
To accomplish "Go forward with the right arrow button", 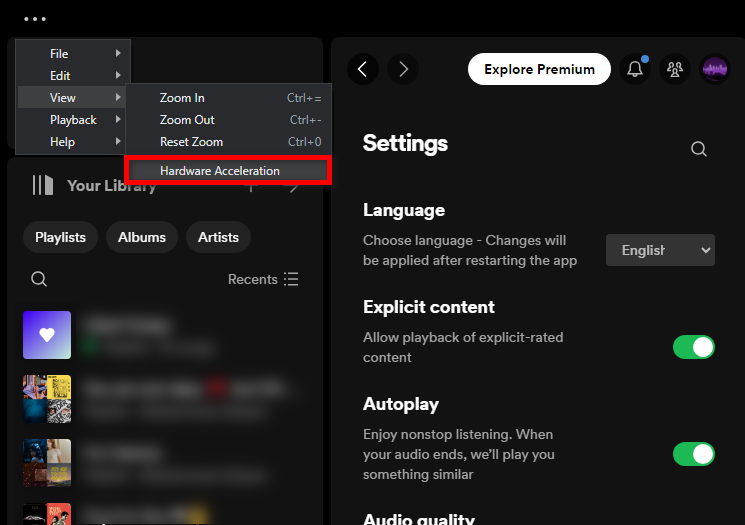I will (x=403, y=69).
